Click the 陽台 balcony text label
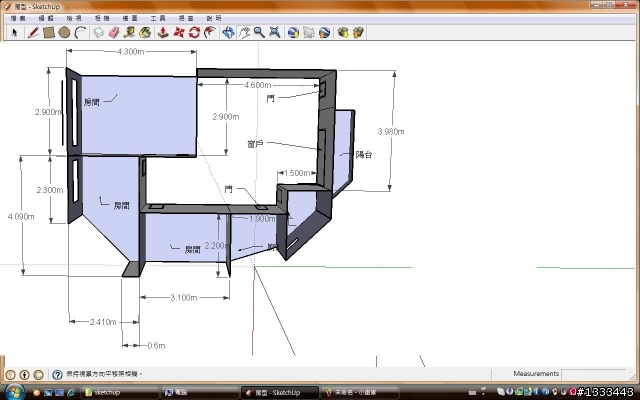This screenshot has width=640, height=400. 364,155
